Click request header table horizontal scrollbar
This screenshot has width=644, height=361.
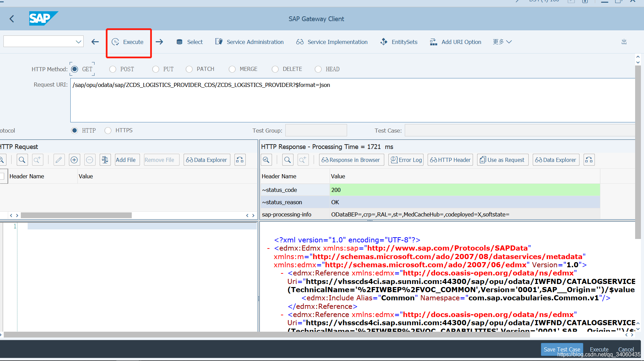(x=76, y=215)
